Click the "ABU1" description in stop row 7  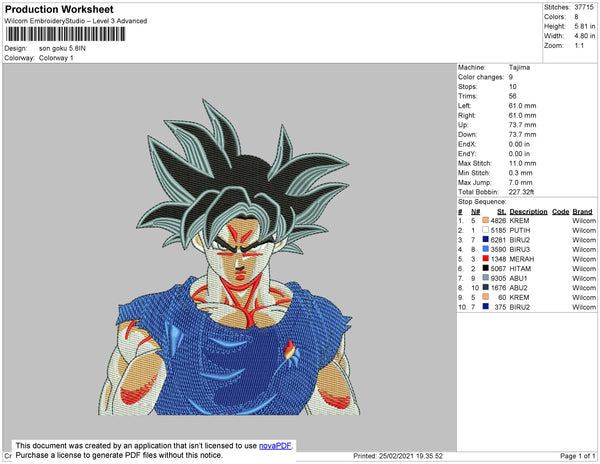point(518,278)
